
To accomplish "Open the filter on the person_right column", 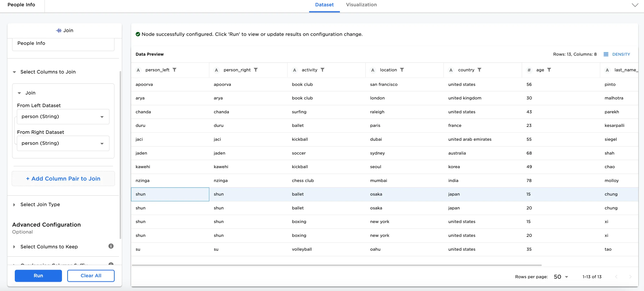I will [x=256, y=70].
